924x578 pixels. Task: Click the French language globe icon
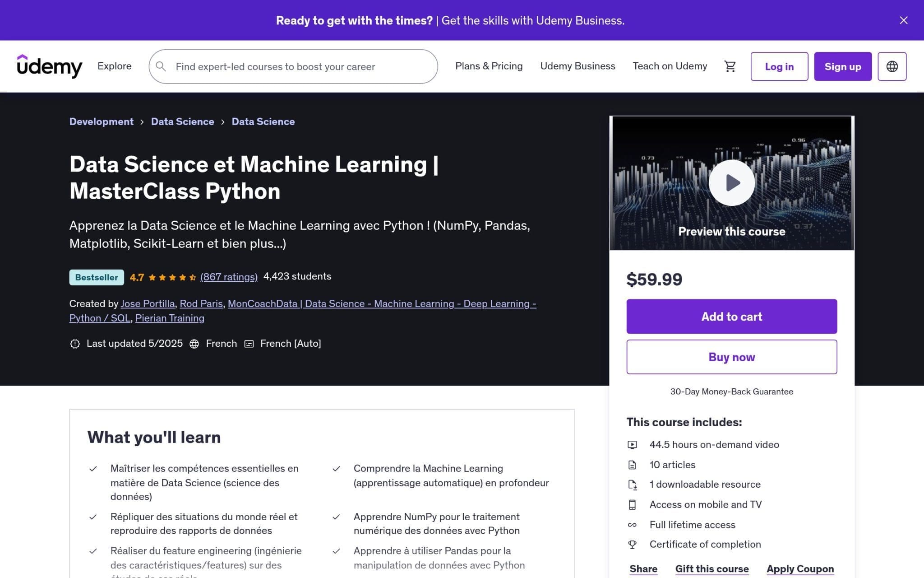(x=194, y=344)
